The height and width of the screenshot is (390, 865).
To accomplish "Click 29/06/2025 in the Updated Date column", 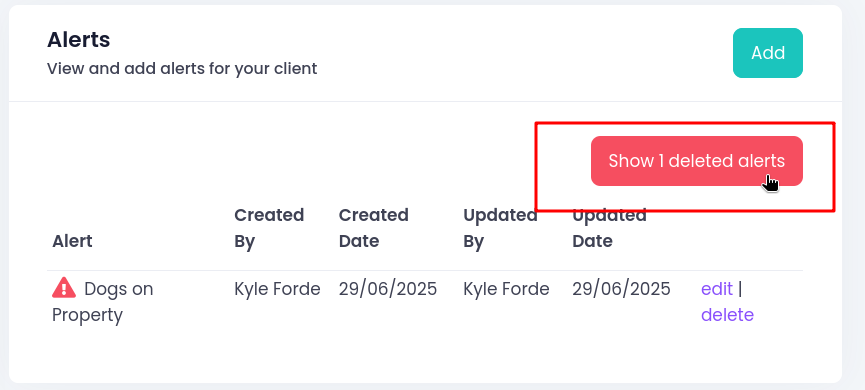I will (x=621, y=289).
